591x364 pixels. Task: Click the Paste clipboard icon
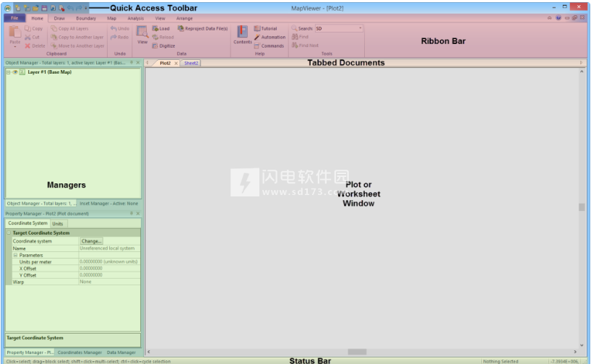(14, 32)
